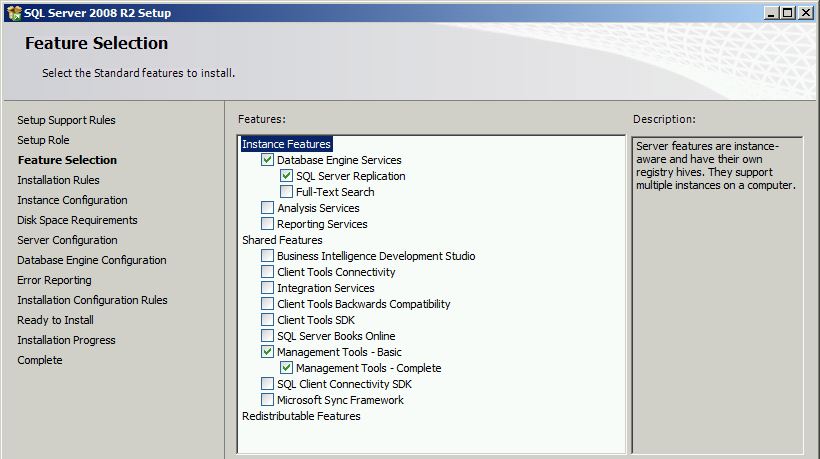Uncheck Management Tools - Basic

[x=267, y=352]
